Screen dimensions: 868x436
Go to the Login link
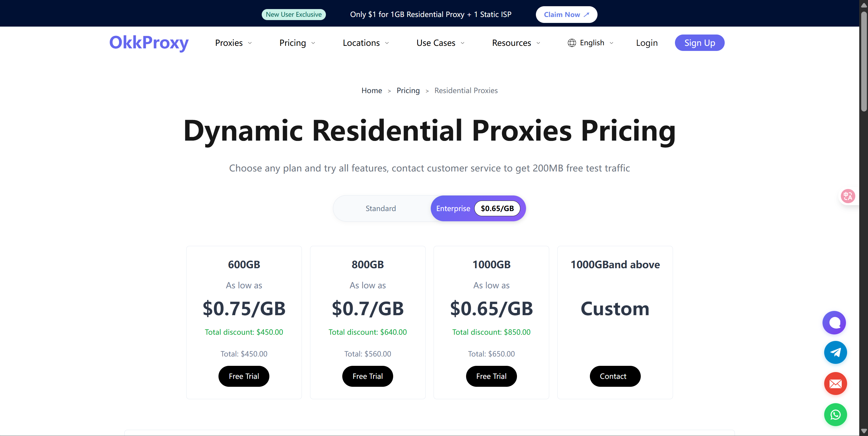coord(647,43)
